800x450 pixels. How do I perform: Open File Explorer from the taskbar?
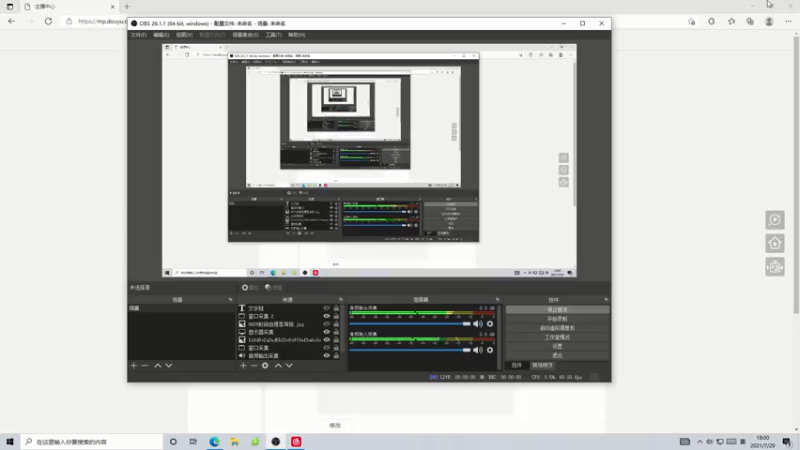(235, 442)
